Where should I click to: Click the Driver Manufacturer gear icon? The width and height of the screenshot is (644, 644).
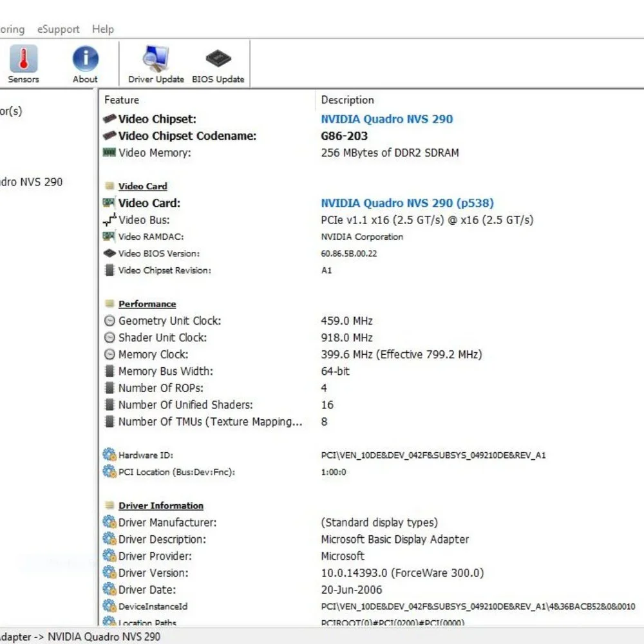[x=109, y=522]
